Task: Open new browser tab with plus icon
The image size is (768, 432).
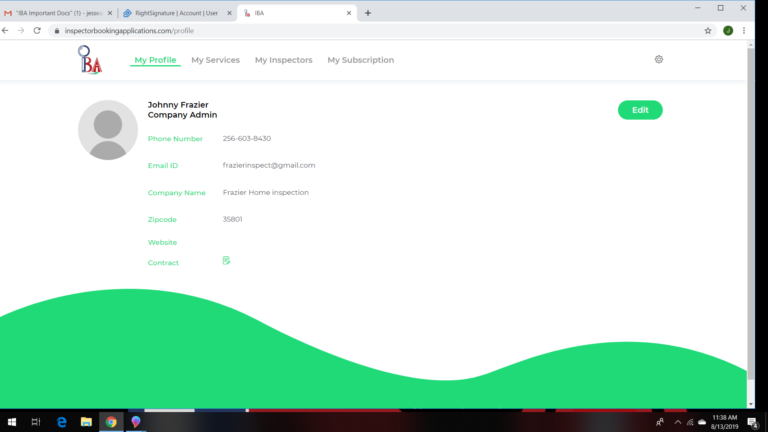Action: [x=368, y=13]
